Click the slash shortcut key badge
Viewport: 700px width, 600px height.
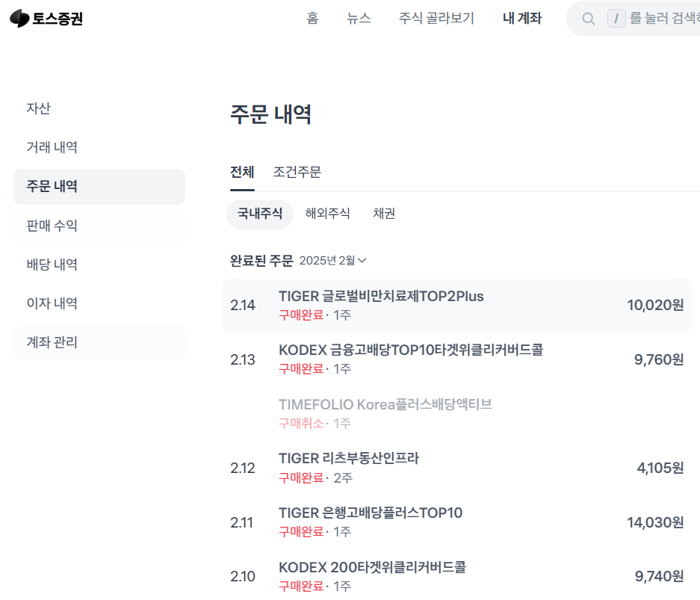(616, 18)
